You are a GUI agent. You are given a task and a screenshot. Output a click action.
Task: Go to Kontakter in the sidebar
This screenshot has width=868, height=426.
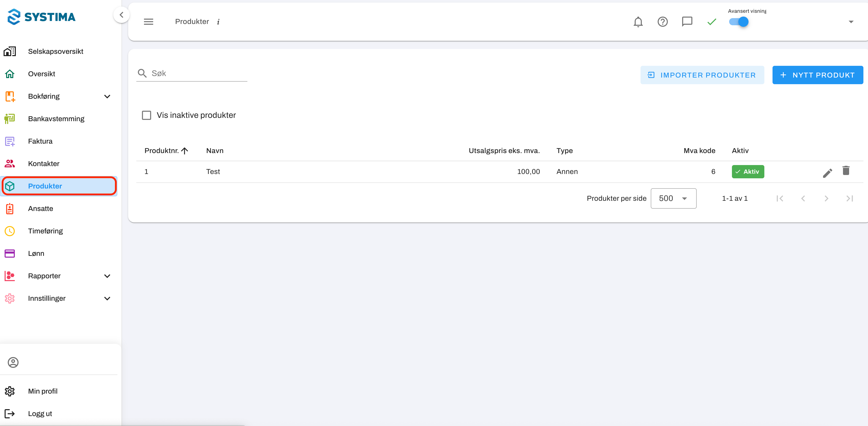point(43,164)
